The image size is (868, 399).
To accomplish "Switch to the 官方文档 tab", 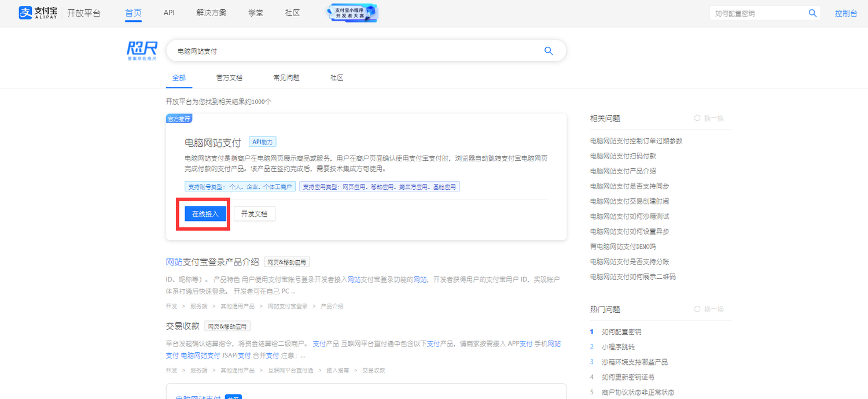I will [x=229, y=77].
